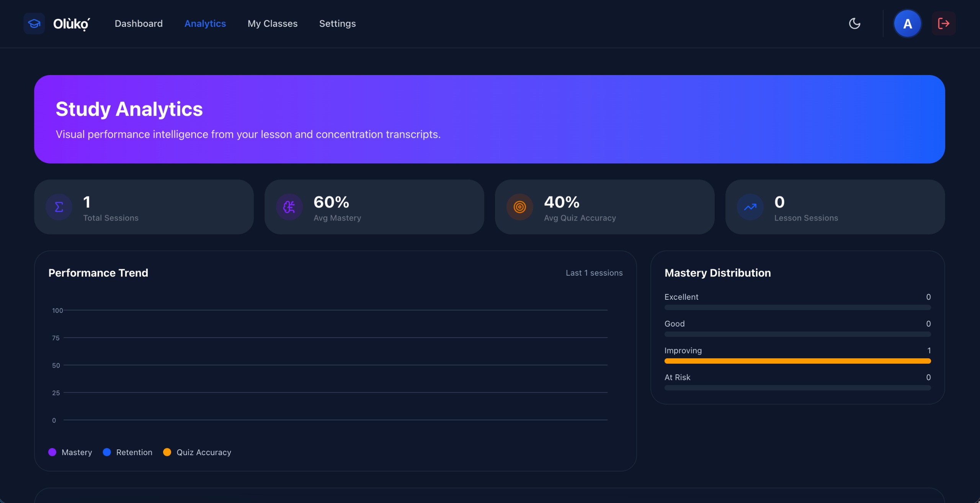The image size is (980, 503).
Task: Toggle the Retention legend item
Action: 128,452
